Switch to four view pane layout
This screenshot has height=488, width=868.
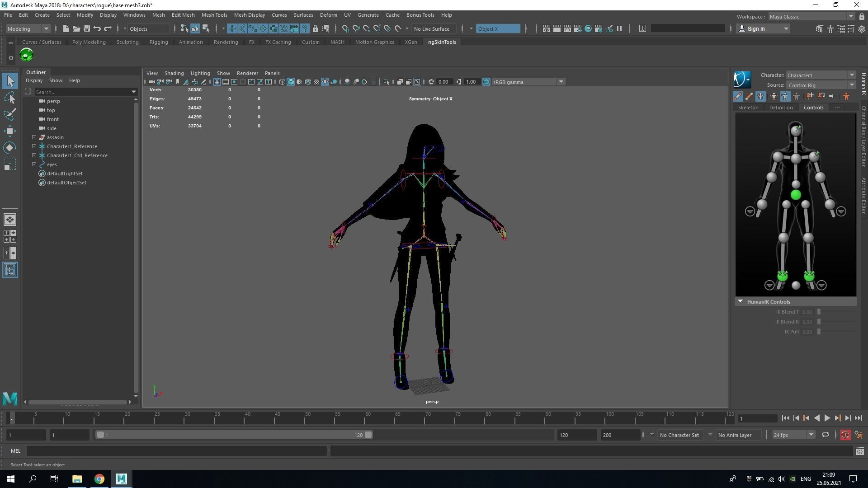[x=10, y=236]
